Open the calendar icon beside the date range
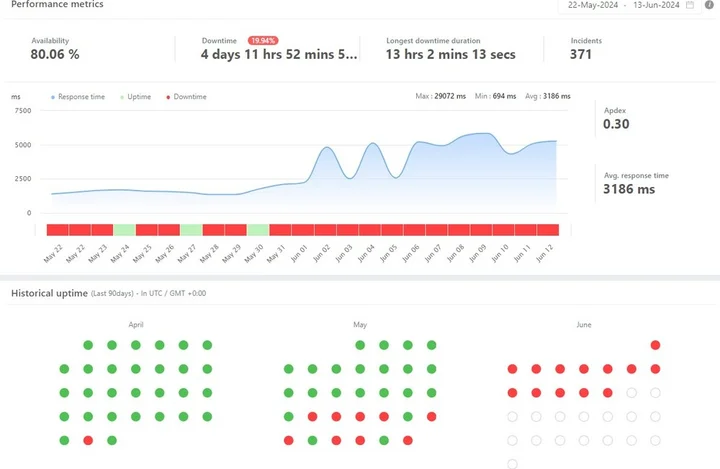Viewport: 720px width, 469px height. (690, 5)
